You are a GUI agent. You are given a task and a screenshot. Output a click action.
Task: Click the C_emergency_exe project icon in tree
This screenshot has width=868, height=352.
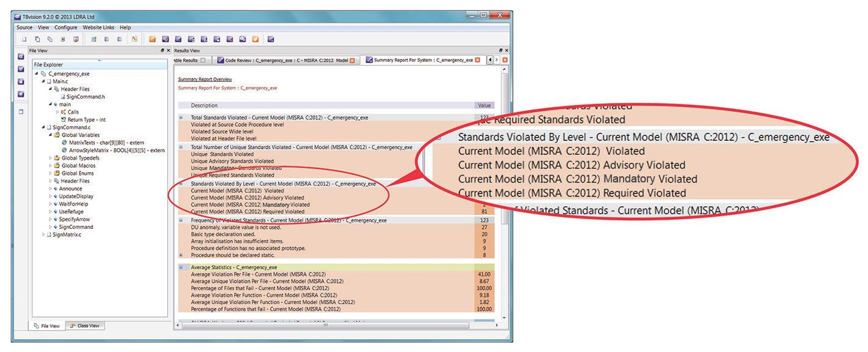[x=43, y=73]
